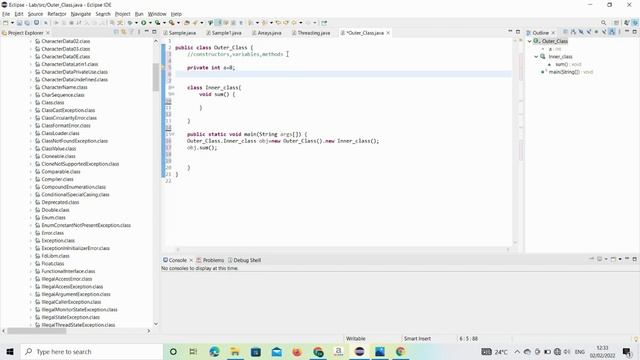Viewport: 640px width, 360px height.
Task: Close the Project Explorer view
Action: tap(48, 33)
